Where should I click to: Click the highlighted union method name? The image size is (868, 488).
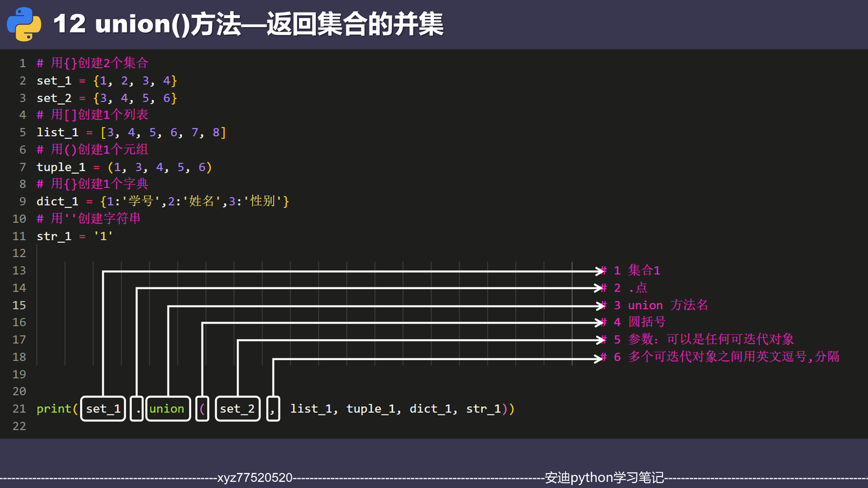(168, 408)
